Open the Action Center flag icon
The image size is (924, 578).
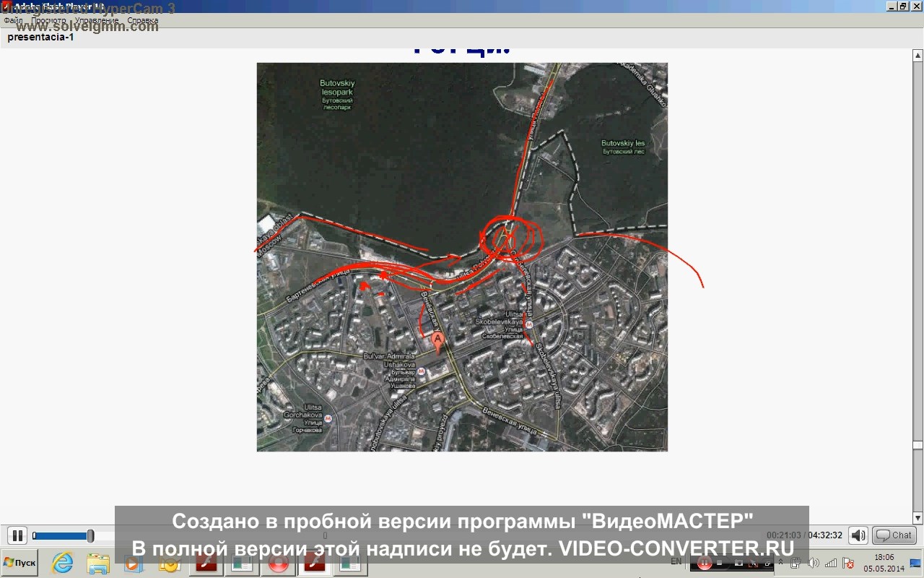coord(848,563)
